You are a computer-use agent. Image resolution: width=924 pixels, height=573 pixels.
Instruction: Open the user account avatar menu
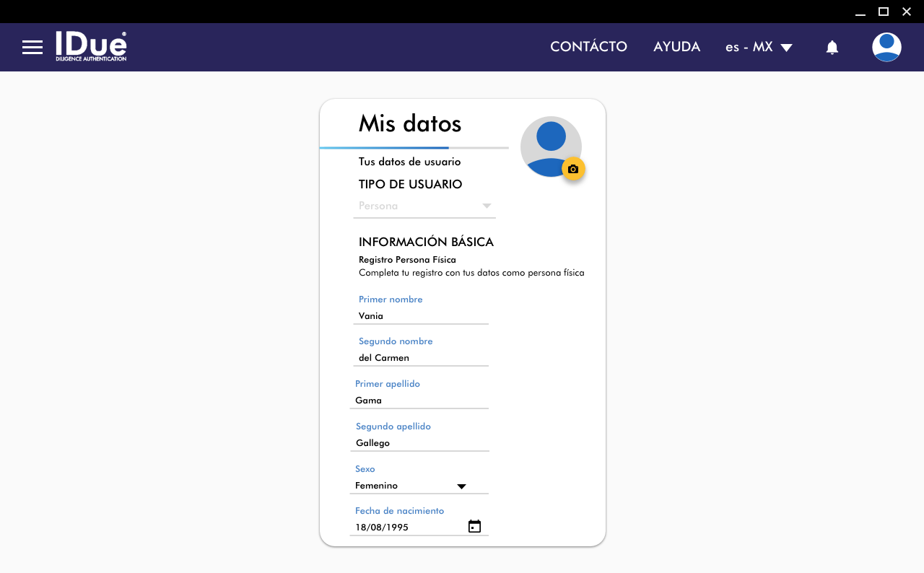(886, 48)
